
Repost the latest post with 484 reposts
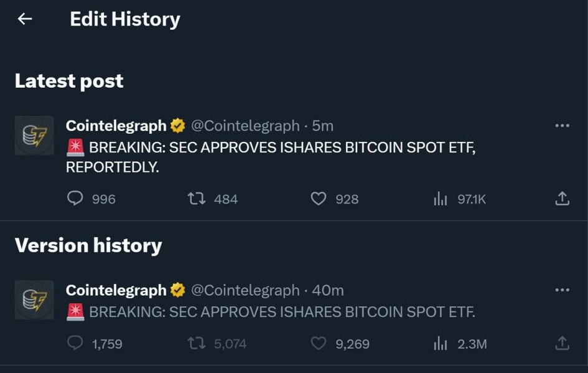coord(196,199)
